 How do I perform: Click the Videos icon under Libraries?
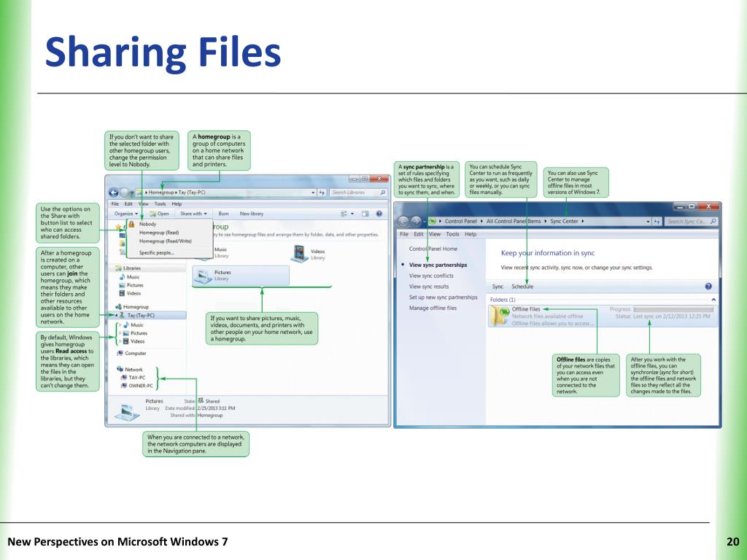pyautogui.click(x=122, y=293)
